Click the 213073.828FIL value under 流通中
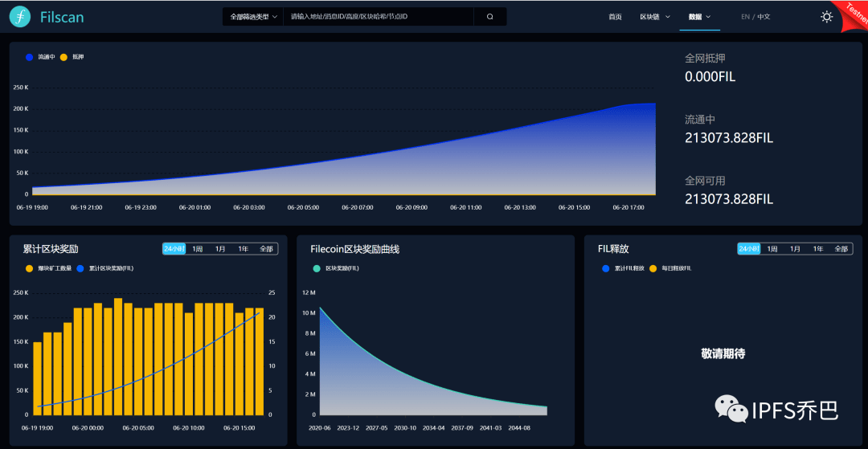 pyautogui.click(x=728, y=137)
